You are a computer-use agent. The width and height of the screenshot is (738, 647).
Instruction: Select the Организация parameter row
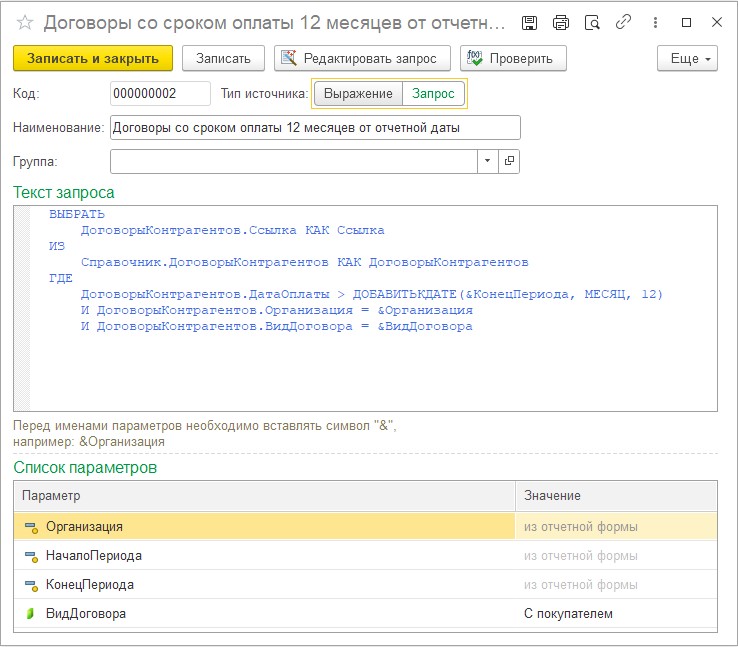pyautogui.click(x=365, y=527)
